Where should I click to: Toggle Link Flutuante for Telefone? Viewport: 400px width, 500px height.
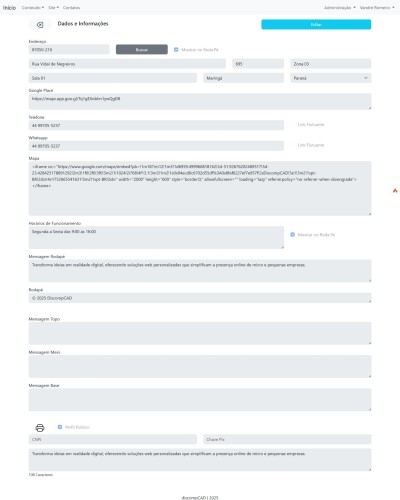point(292,125)
